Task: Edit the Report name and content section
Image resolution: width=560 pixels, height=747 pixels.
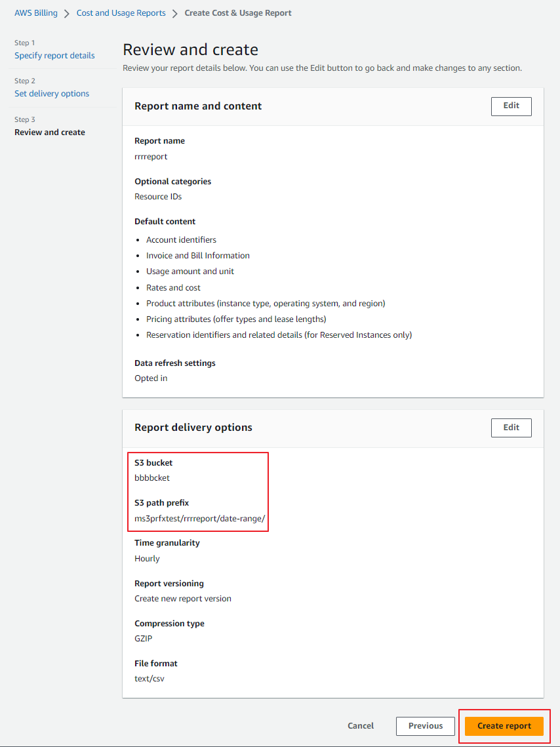Action: click(x=511, y=106)
